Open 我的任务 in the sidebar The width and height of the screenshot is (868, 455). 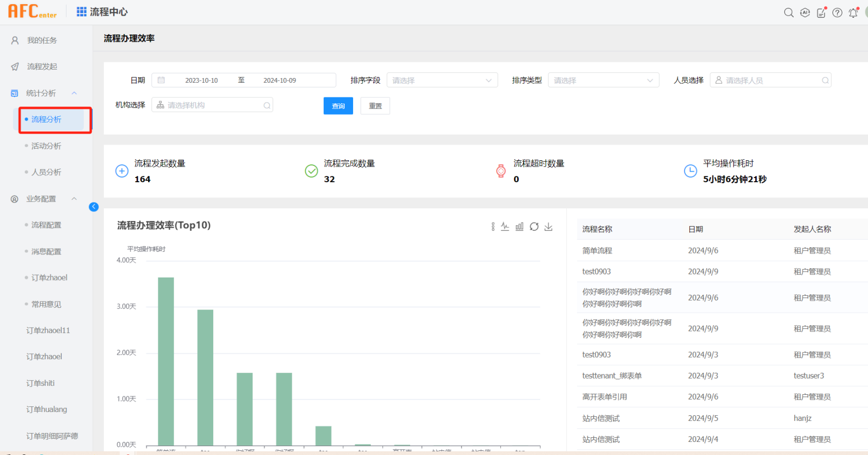[x=42, y=40]
